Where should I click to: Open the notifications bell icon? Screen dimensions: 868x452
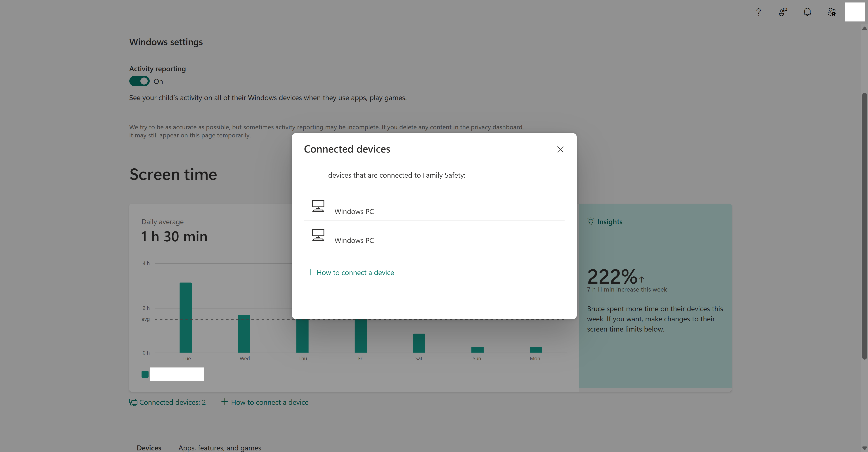pos(807,12)
